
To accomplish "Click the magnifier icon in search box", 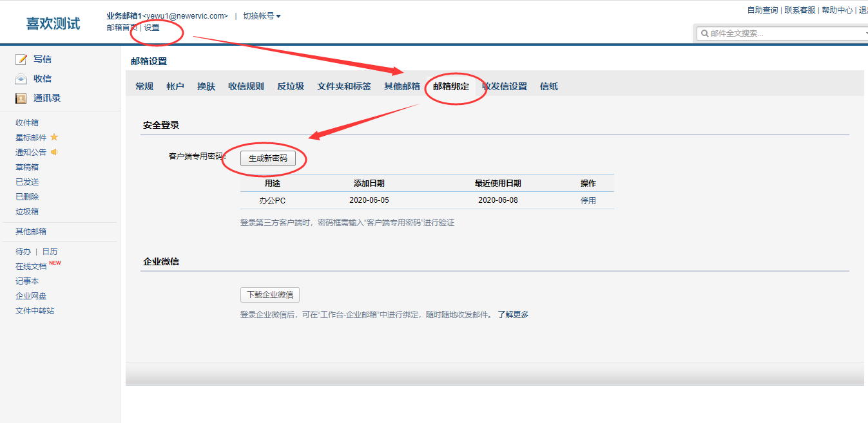I will click(x=704, y=33).
